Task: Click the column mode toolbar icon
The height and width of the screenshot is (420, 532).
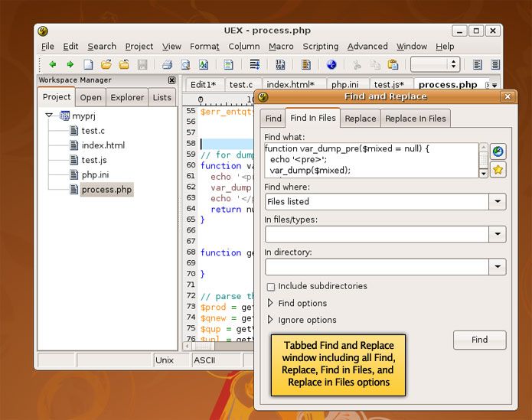Action: (306, 64)
